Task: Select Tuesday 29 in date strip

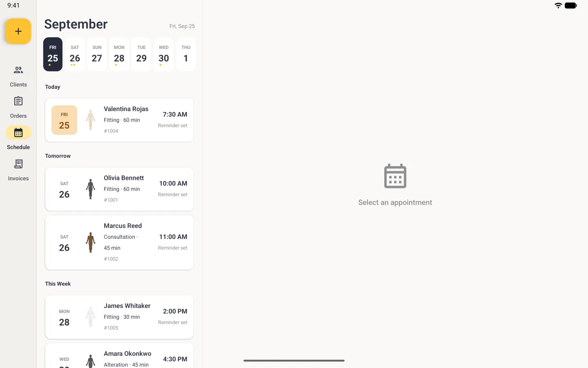Action: click(x=141, y=54)
